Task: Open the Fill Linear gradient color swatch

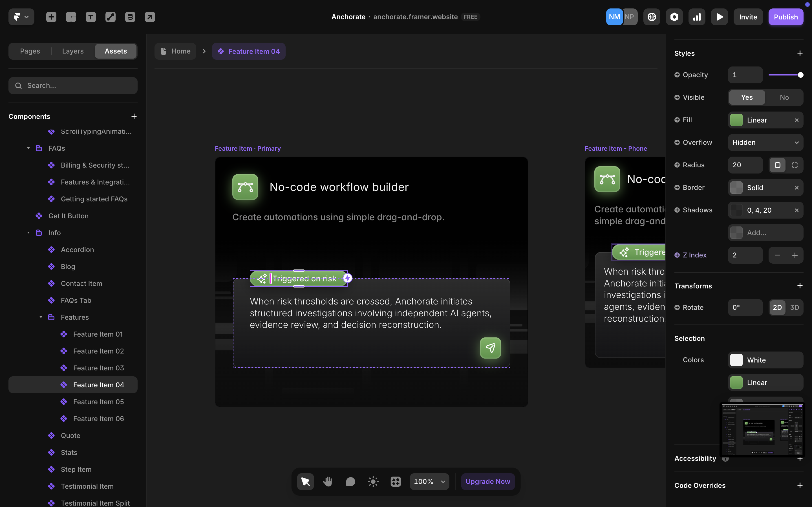Action: (736, 120)
